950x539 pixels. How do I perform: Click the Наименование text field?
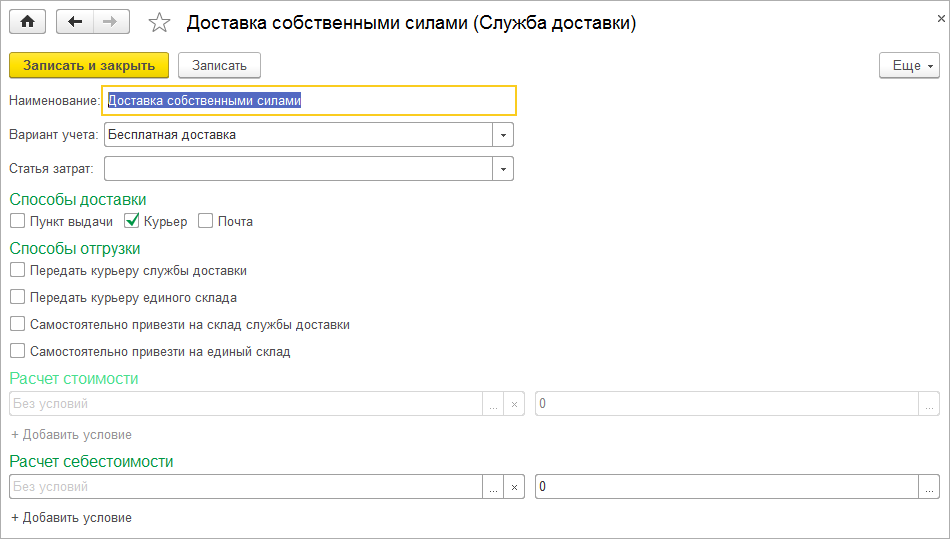click(x=310, y=100)
